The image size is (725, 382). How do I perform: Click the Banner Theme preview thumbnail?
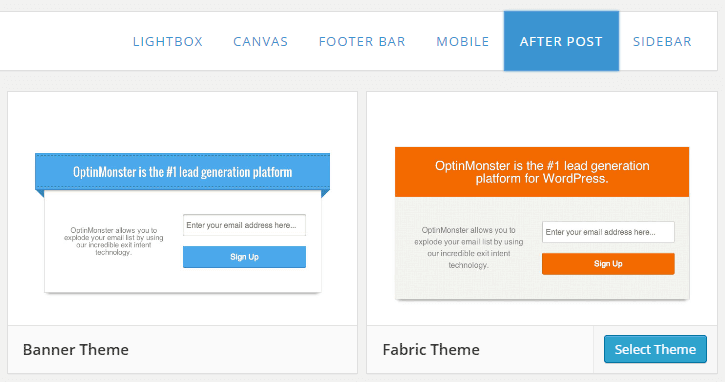(x=183, y=223)
